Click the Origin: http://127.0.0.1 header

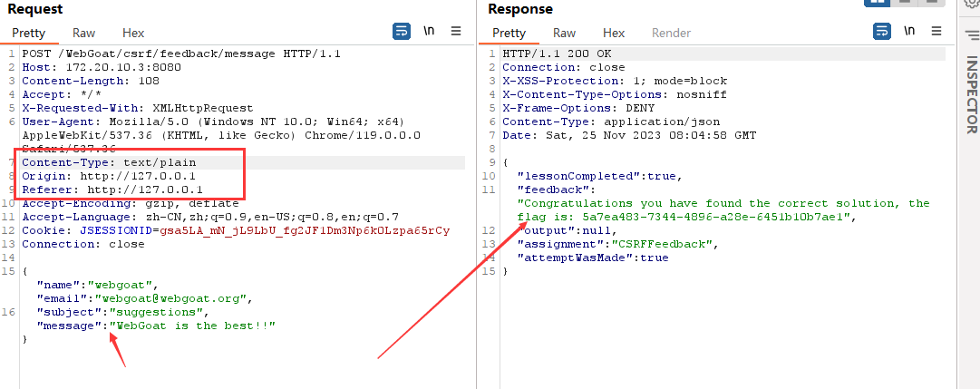tap(109, 176)
